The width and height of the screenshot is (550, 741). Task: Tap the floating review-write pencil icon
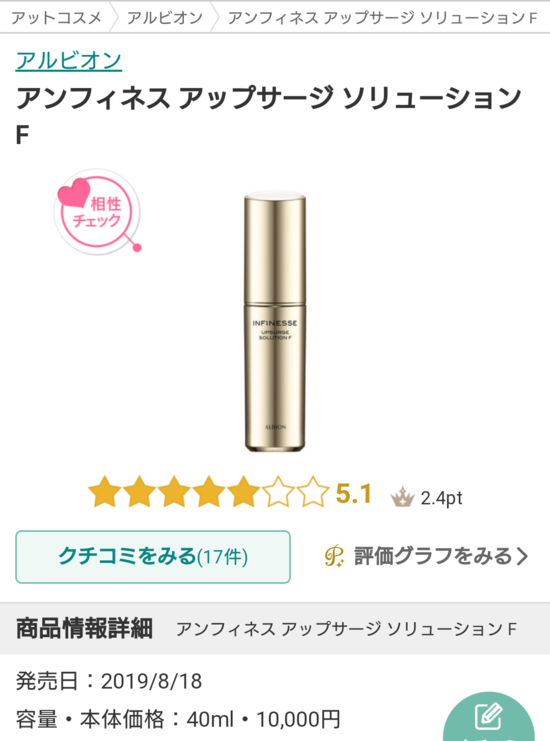pyautogui.click(x=489, y=717)
